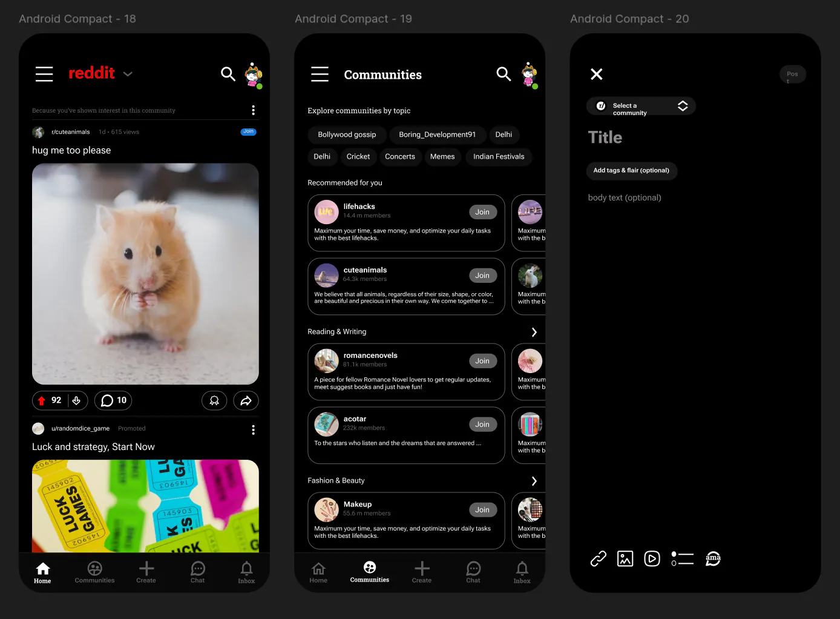Open comments with 10 replies

tap(113, 400)
